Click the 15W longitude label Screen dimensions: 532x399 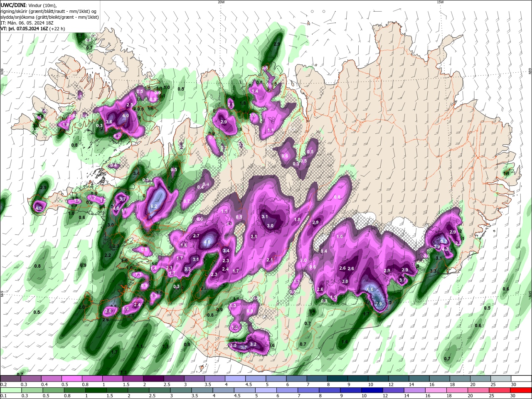440,2
